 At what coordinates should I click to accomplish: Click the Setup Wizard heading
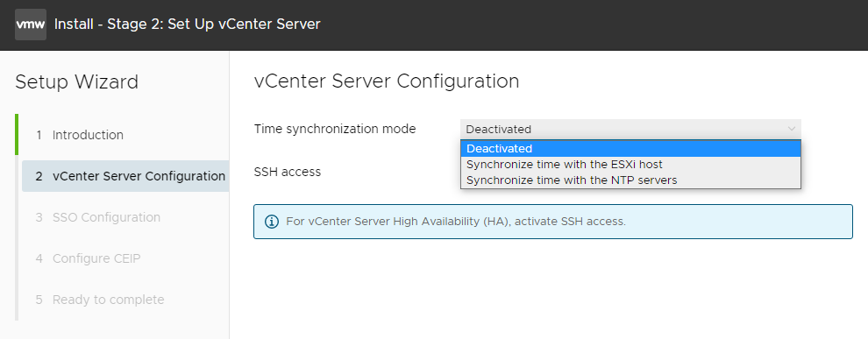77,81
